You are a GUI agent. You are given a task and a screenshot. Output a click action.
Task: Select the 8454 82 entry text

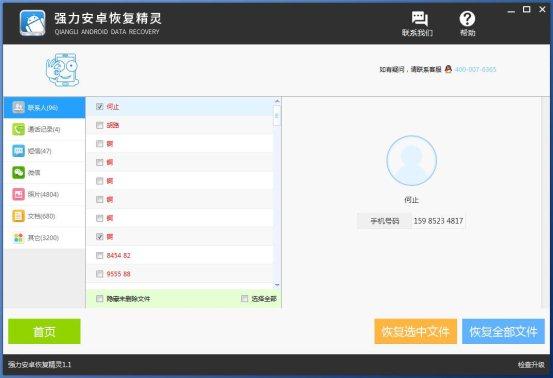pos(118,255)
